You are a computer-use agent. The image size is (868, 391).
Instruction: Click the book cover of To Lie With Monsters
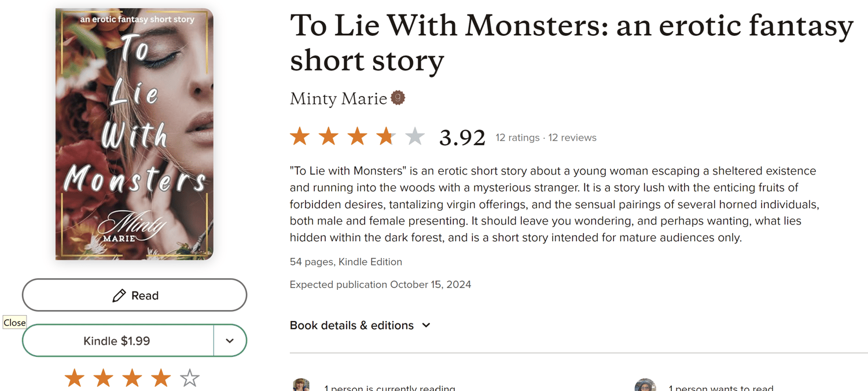[134, 134]
